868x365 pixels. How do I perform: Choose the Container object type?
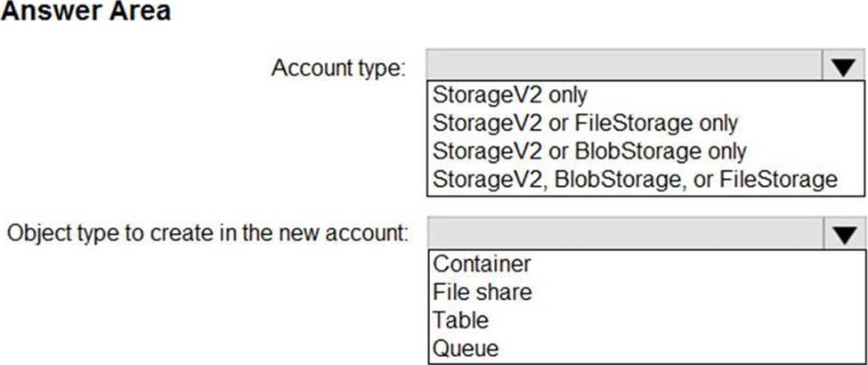(482, 264)
